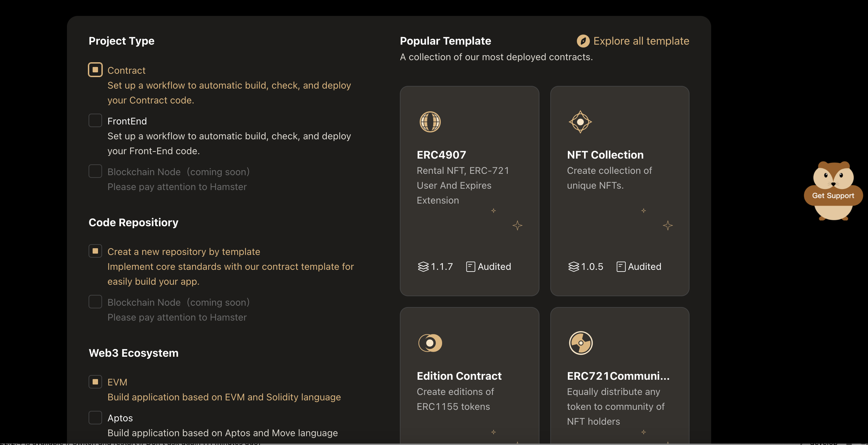Click Create new repository by template link
Image resolution: width=868 pixels, height=445 pixels.
183,252
